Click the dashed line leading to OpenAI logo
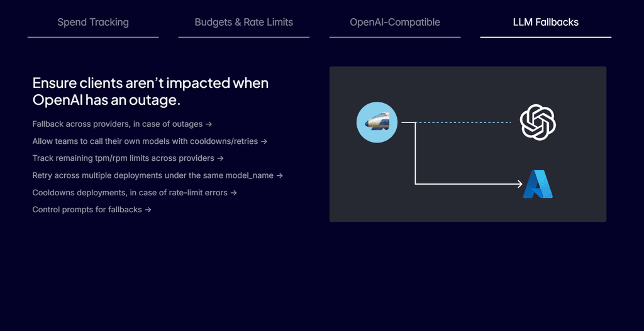The image size is (644, 331). click(465, 122)
